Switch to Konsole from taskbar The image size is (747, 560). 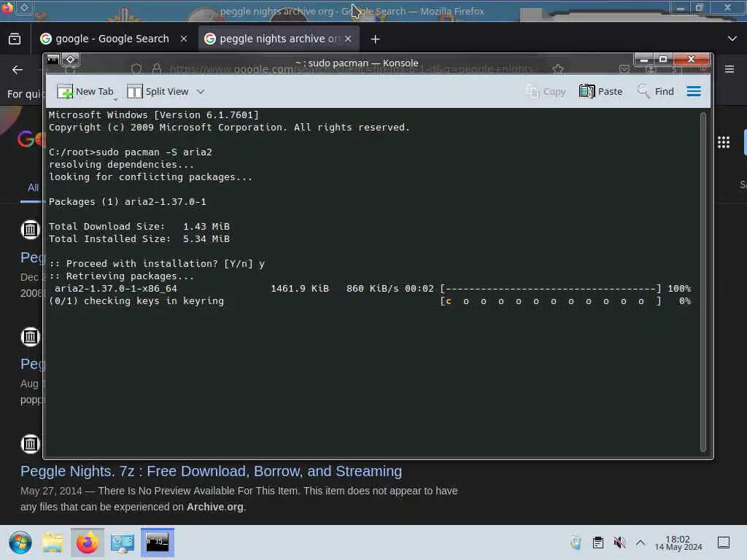point(158,542)
